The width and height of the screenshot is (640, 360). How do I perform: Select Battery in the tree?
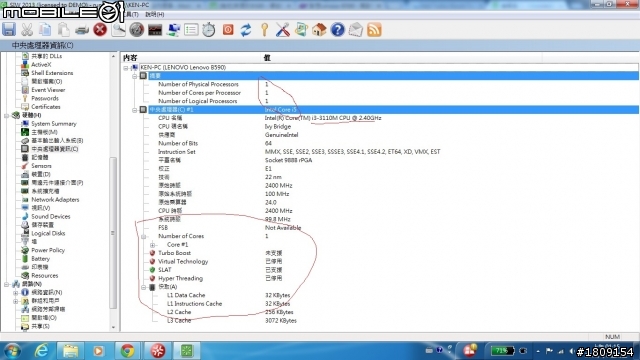pos(40,259)
